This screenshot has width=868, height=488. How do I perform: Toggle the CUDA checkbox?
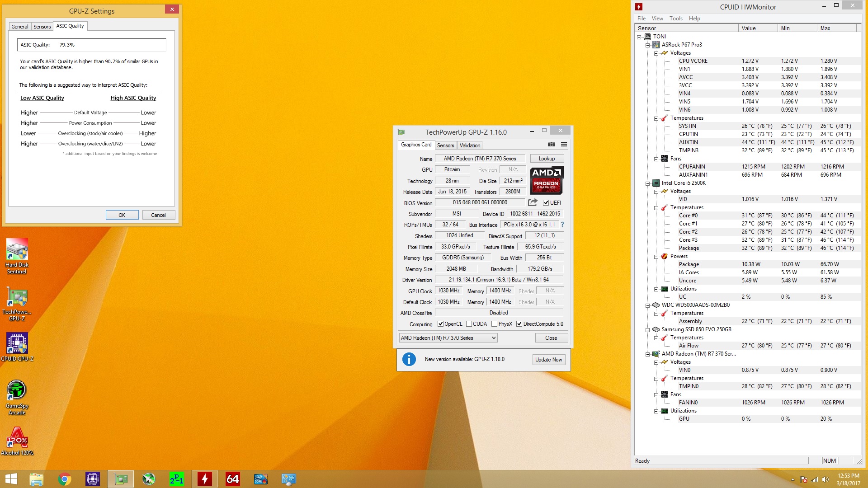469,324
